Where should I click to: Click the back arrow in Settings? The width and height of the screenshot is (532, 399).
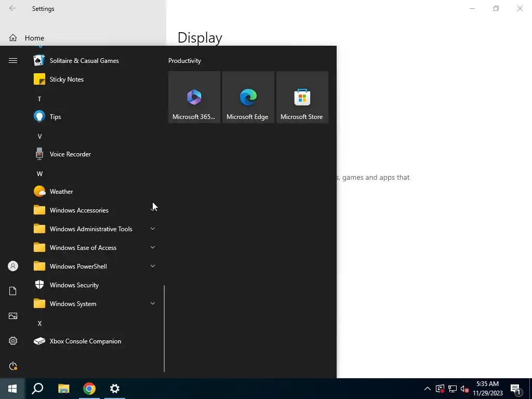tap(12, 8)
